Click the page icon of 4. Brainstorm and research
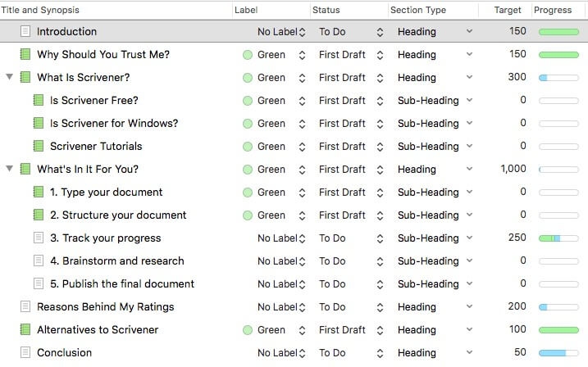 coord(39,261)
